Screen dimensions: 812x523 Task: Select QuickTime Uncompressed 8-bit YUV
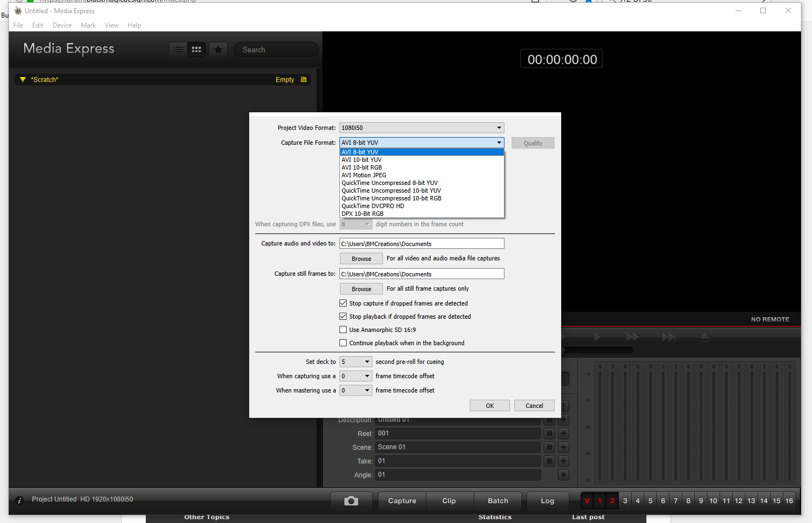pos(421,183)
